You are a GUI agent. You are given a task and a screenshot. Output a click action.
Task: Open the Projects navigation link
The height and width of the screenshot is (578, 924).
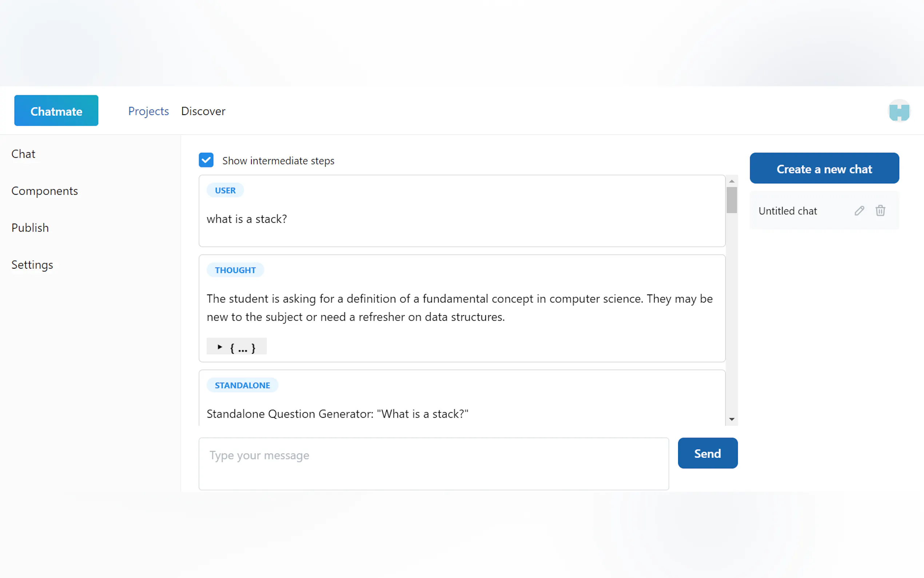pyautogui.click(x=148, y=111)
